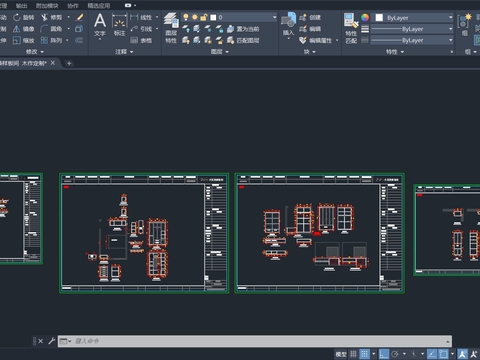Insert a Table (表格)
The width and height of the screenshot is (480, 360).
point(141,40)
